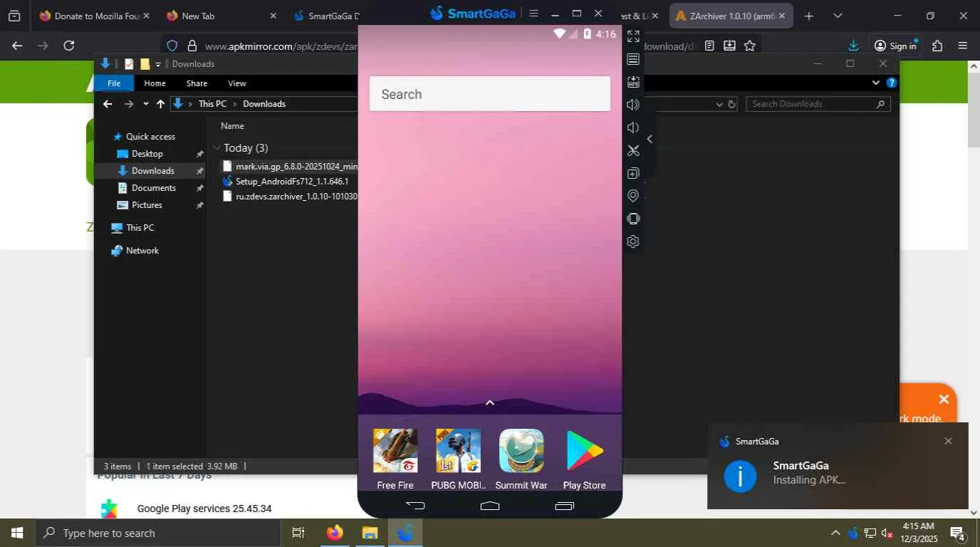Toggle Firefox reader view icon
Image resolution: width=980 pixels, height=547 pixels.
click(x=709, y=46)
